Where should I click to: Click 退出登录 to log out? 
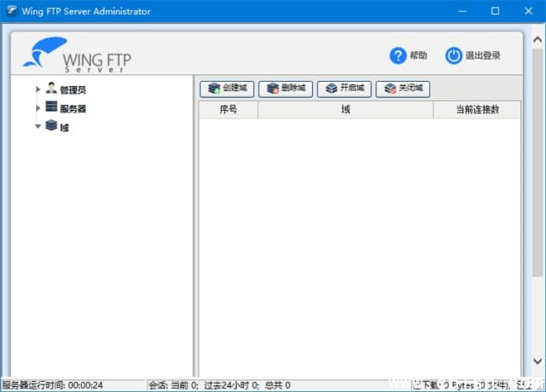pyautogui.click(x=483, y=55)
